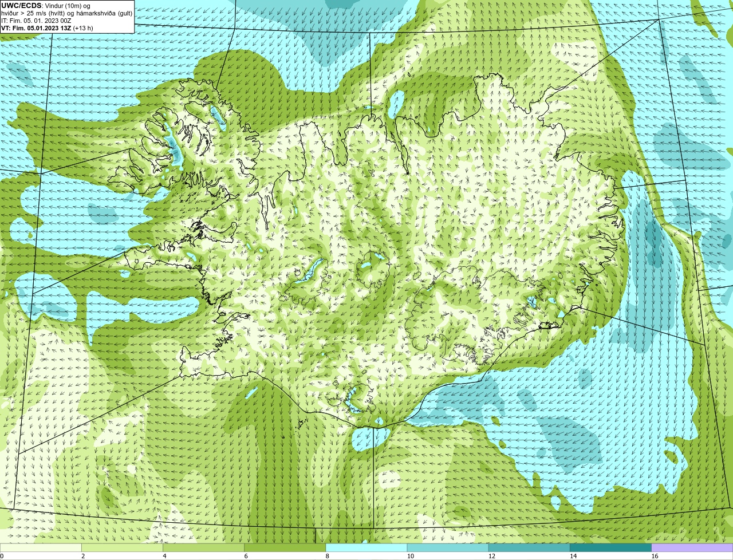Image resolution: width=733 pixels, height=560 pixels.
Task: Click the "UWC/ECDS: Vindur (10m) og" title line
Action: (46, 6)
